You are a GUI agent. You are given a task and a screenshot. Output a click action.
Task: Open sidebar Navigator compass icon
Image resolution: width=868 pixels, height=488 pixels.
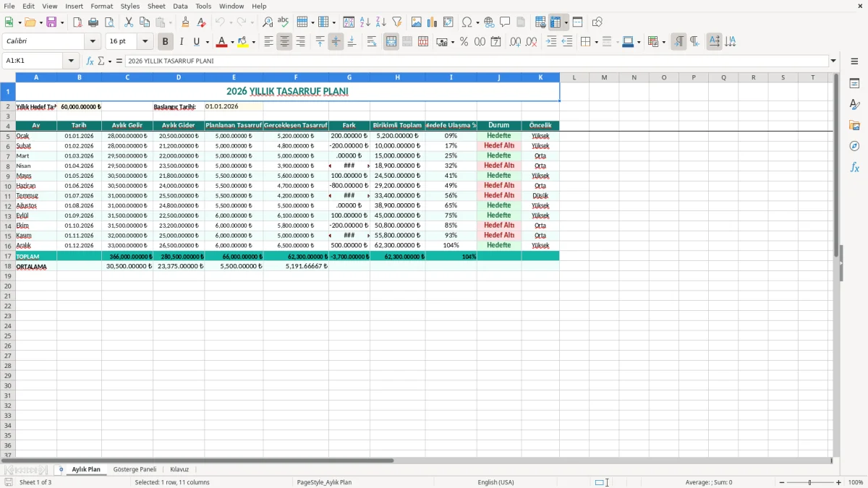854,146
